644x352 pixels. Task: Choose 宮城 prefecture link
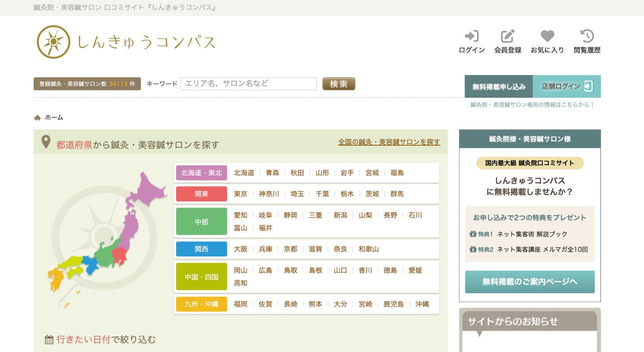[372, 172]
